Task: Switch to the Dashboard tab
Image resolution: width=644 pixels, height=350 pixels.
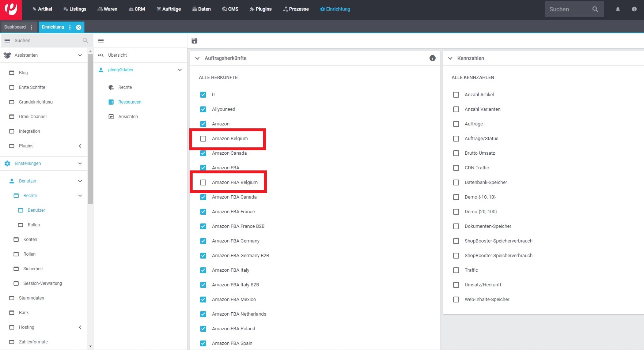Action: [x=15, y=27]
